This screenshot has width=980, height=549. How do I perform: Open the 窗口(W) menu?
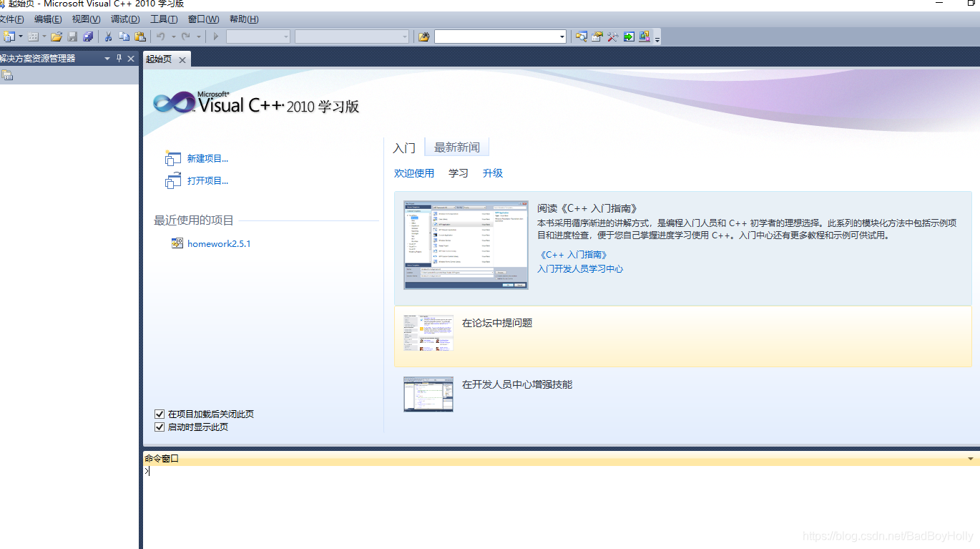click(x=203, y=19)
